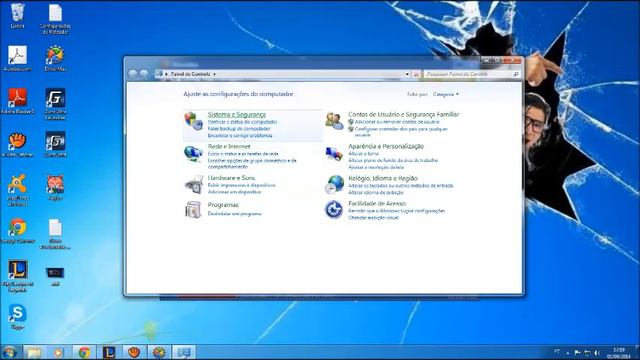Open Sistema e Segurança category icon
This screenshot has width=640, height=360.
193,121
